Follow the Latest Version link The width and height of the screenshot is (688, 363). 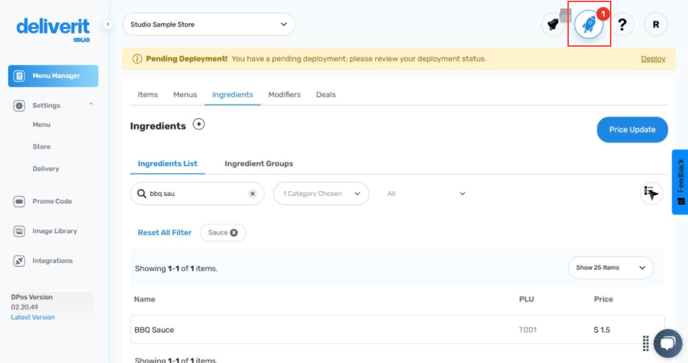tap(33, 317)
